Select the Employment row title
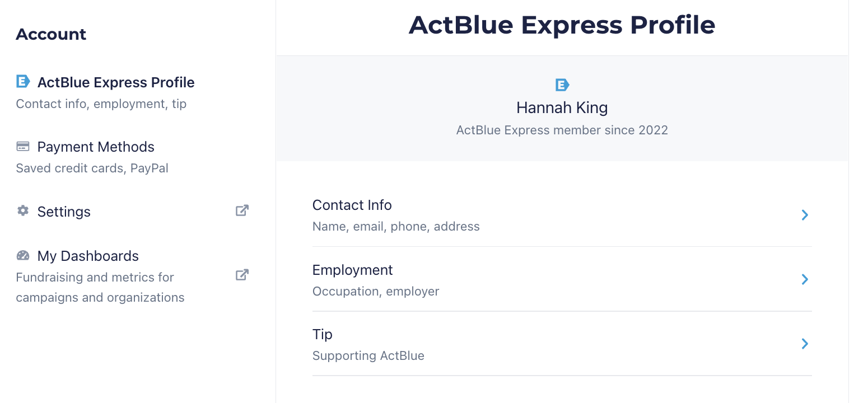This screenshot has width=868, height=403. 353,270
